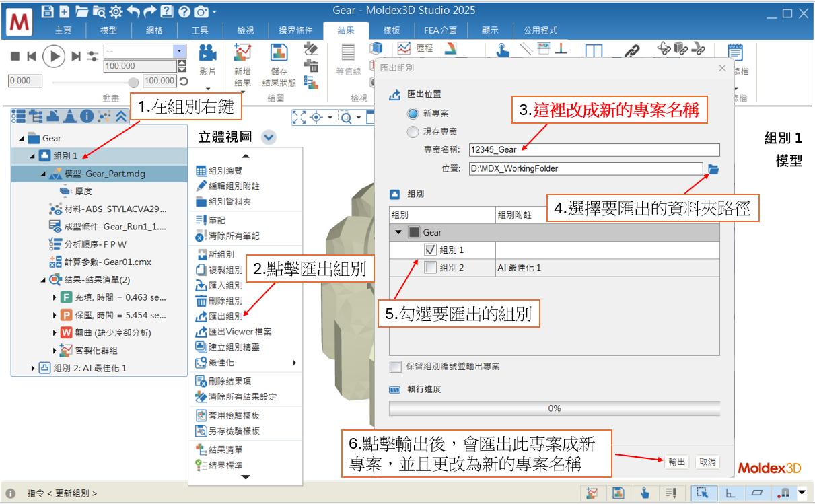The height and width of the screenshot is (504, 815).
Task: Click the 專案名稱 text field
Action: [x=594, y=150]
